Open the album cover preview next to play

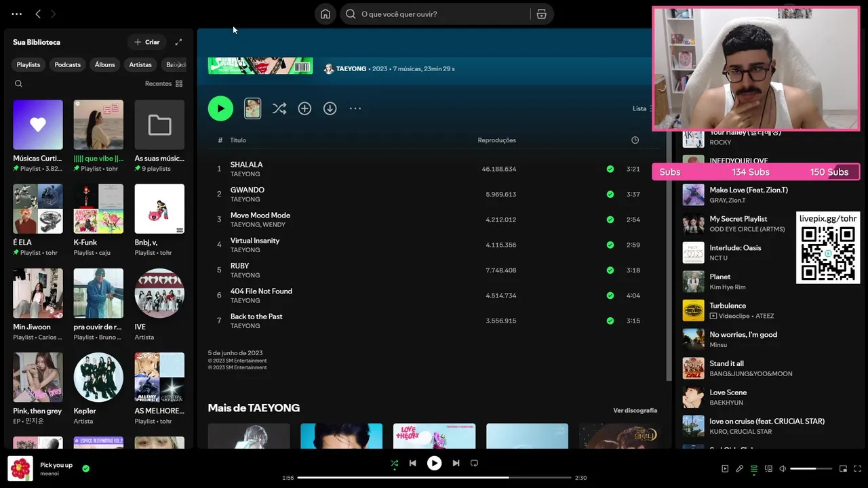point(252,108)
